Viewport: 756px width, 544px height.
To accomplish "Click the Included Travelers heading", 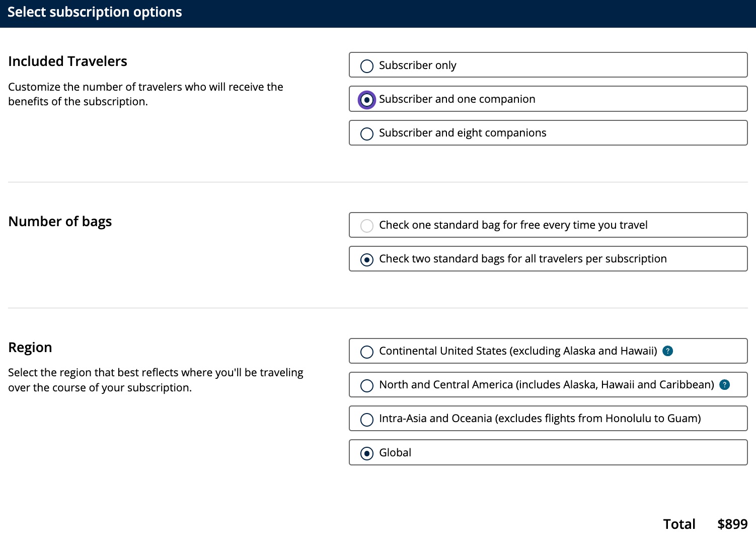I will coord(67,61).
